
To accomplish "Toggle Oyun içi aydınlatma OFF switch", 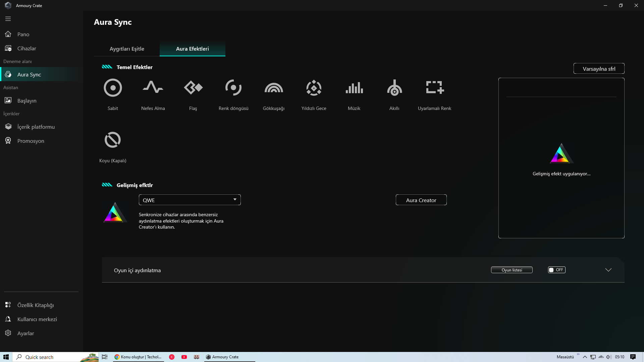I will (x=556, y=270).
